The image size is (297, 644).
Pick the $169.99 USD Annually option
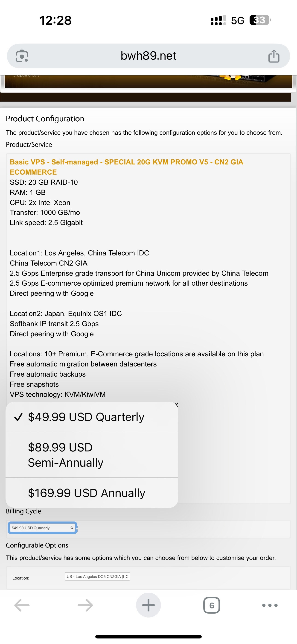87,493
